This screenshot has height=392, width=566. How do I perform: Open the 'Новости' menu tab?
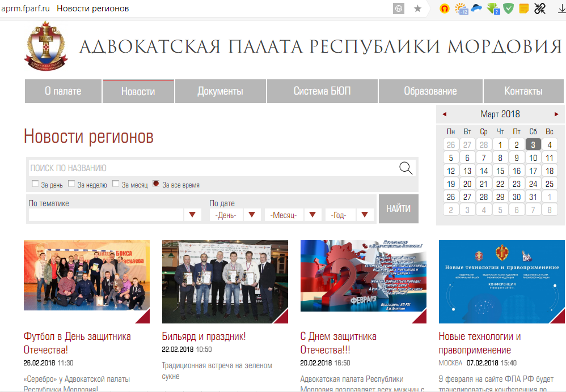(x=138, y=91)
